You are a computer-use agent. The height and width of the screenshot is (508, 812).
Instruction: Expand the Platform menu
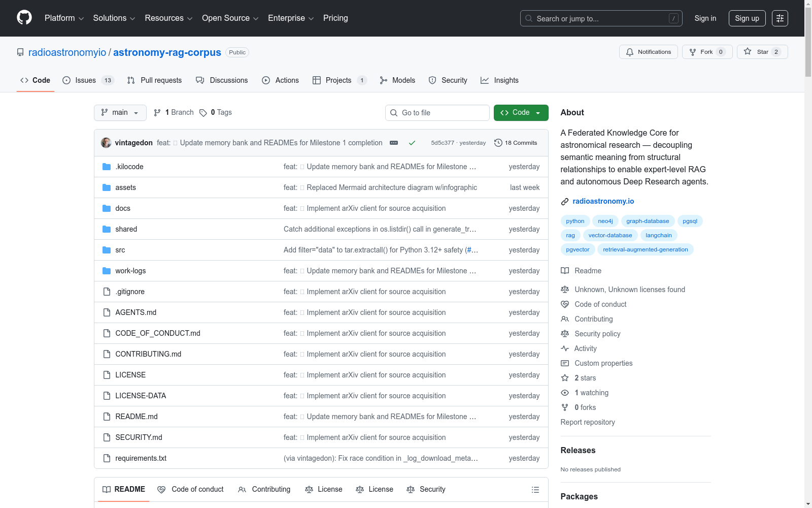[x=64, y=18]
